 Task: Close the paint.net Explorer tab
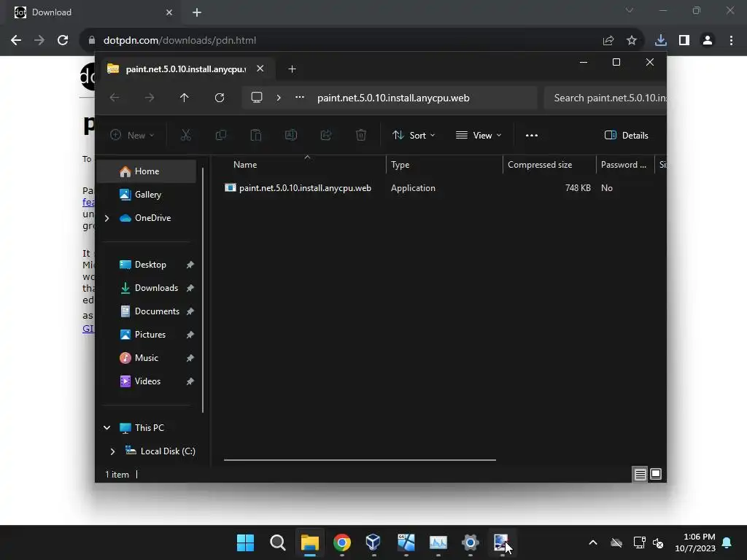pyautogui.click(x=260, y=69)
